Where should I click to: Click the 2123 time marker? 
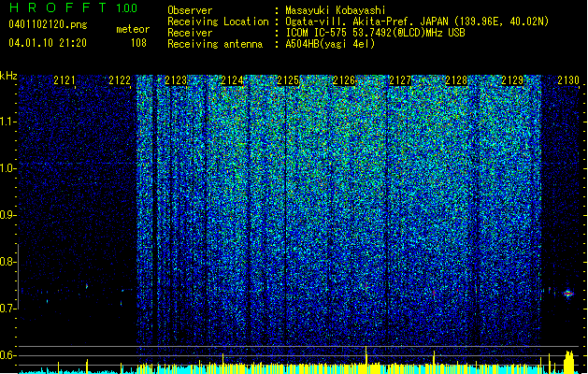176,80
